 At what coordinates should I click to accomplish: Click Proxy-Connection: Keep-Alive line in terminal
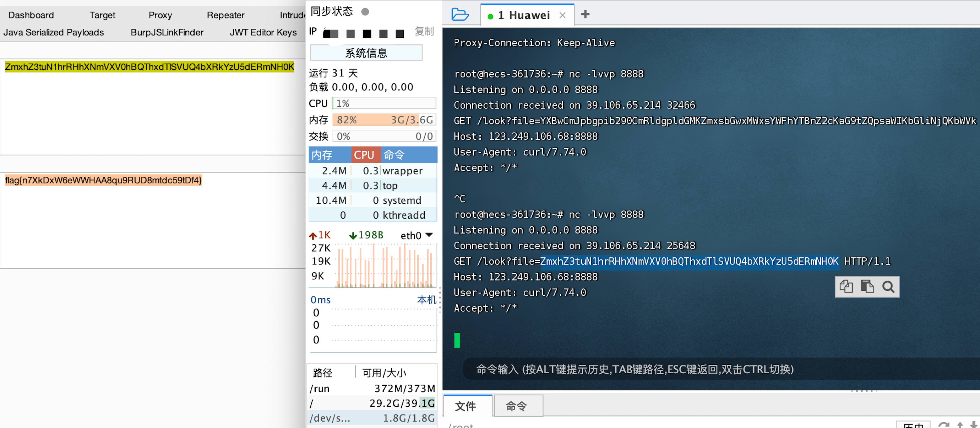pyautogui.click(x=534, y=43)
